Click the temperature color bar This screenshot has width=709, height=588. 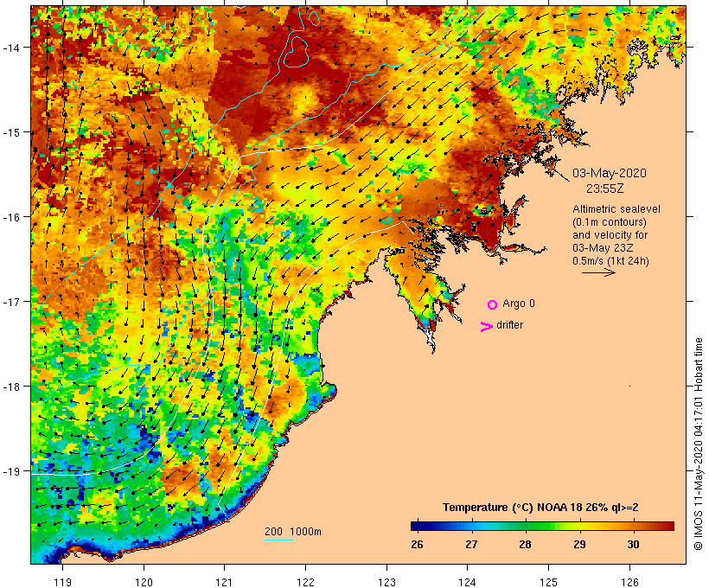[542, 526]
